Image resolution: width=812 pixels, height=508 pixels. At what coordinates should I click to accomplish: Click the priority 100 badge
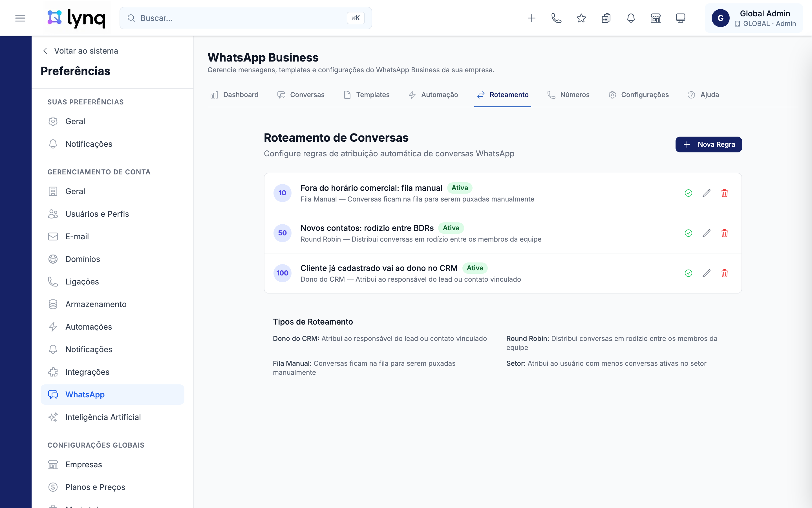pyautogui.click(x=282, y=273)
